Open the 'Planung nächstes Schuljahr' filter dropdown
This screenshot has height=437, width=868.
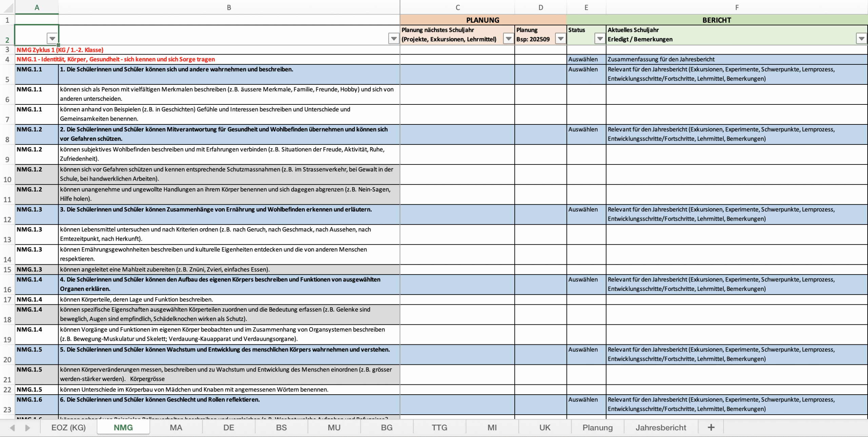pyautogui.click(x=508, y=39)
